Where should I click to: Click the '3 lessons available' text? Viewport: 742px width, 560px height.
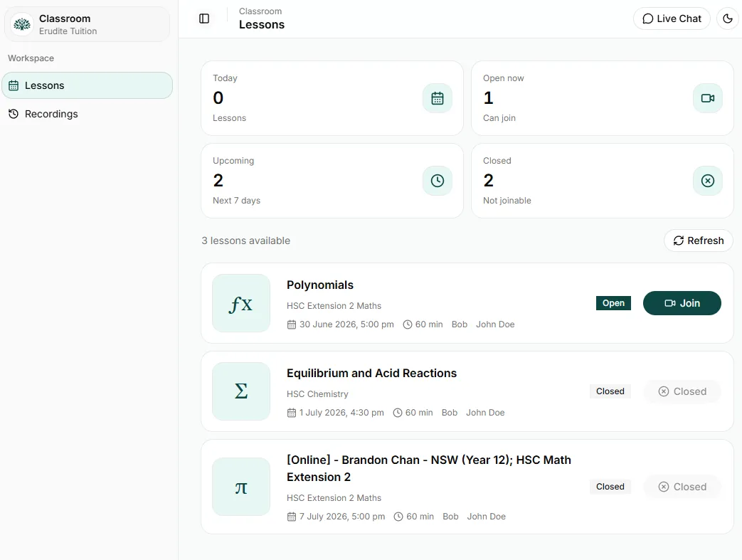click(x=245, y=241)
